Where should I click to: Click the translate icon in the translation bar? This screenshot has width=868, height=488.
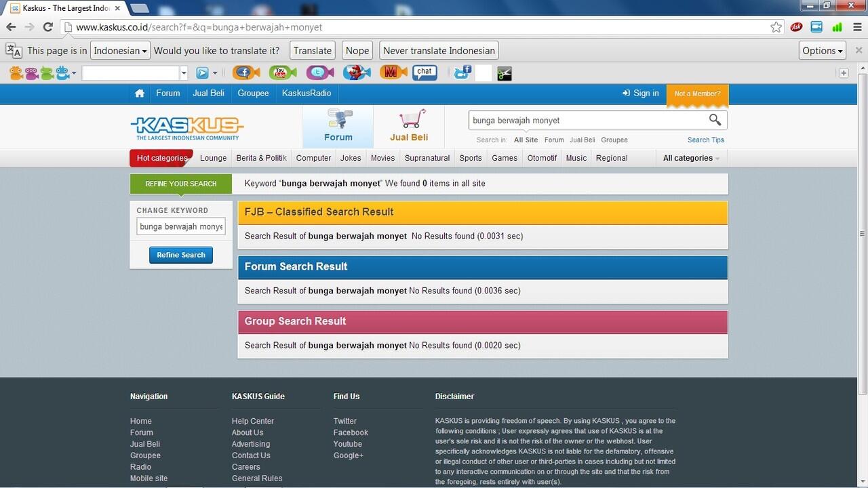coord(14,50)
